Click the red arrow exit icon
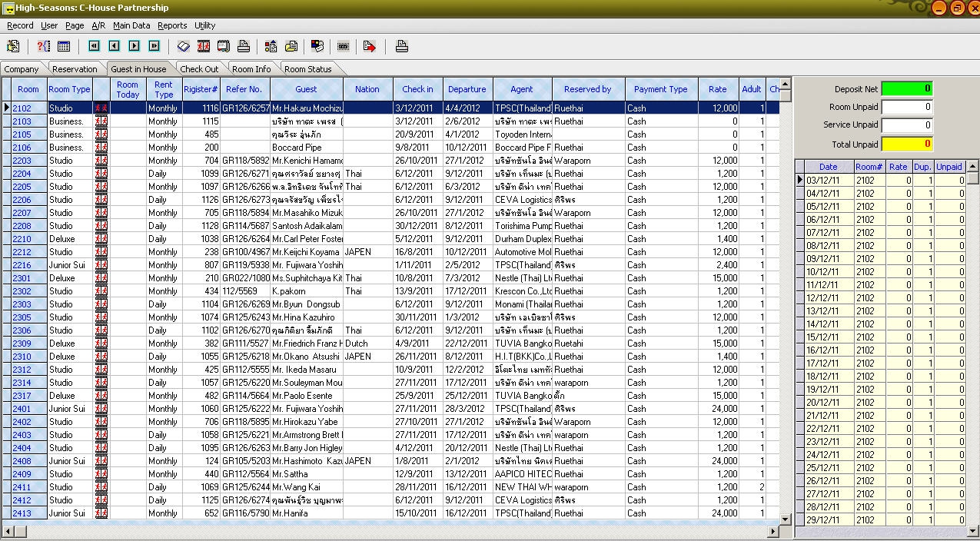The image size is (980, 541). point(370,46)
